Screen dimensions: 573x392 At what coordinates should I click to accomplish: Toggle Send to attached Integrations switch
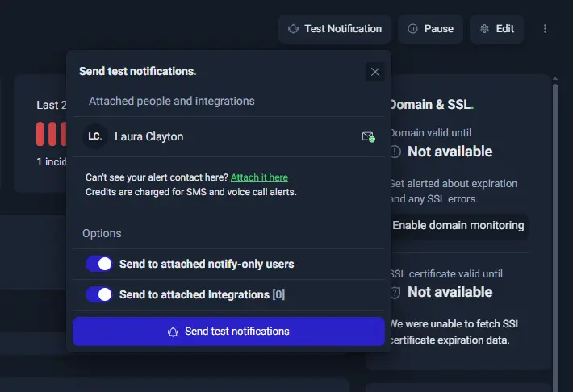pos(99,294)
